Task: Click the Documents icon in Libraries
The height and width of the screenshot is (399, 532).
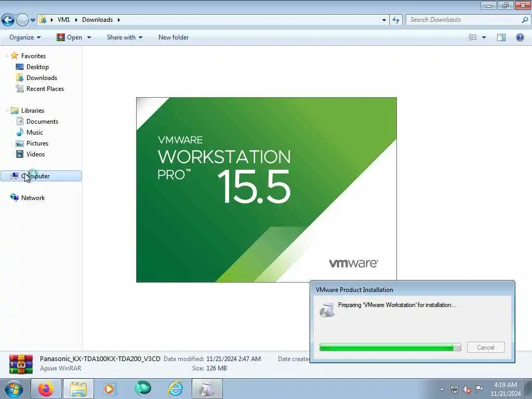Action: (20, 121)
